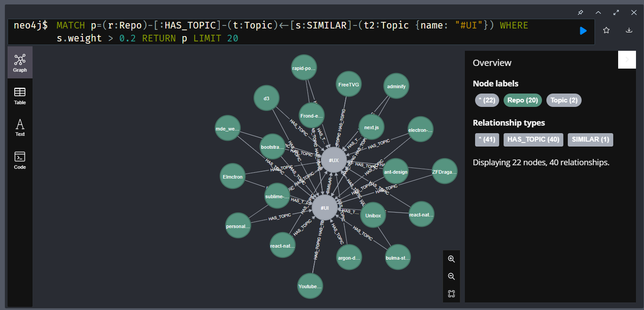Click the SIMILAR (1) relationship badge
The height and width of the screenshot is (310, 644).
590,139
